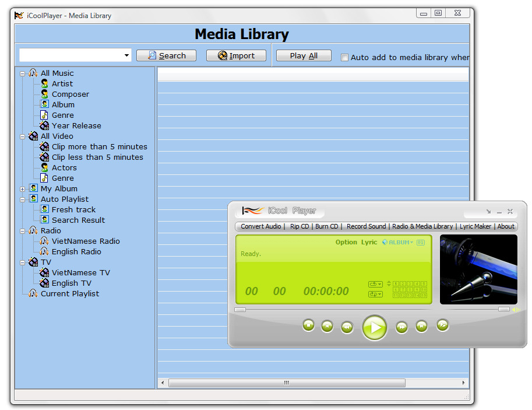Open Radio & Media Library menu item
Viewport: 532px width, 410px height.
tap(422, 226)
